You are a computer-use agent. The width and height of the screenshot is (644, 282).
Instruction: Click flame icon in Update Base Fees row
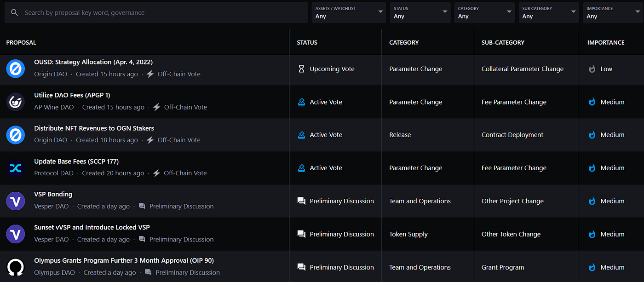pyautogui.click(x=592, y=168)
